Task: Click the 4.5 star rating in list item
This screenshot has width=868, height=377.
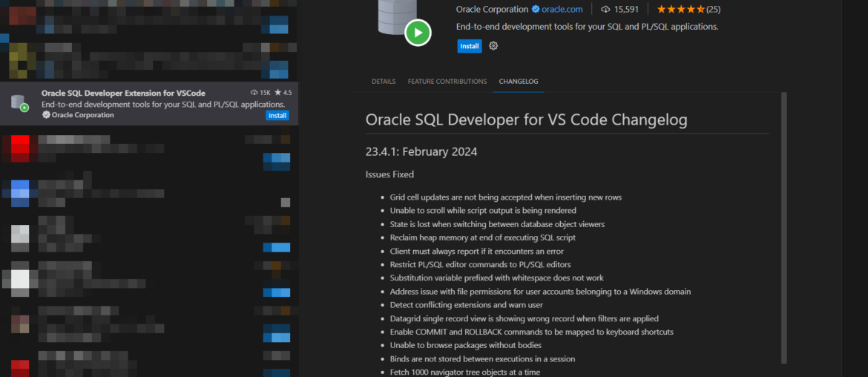Action: pyautogui.click(x=283, y=93)
